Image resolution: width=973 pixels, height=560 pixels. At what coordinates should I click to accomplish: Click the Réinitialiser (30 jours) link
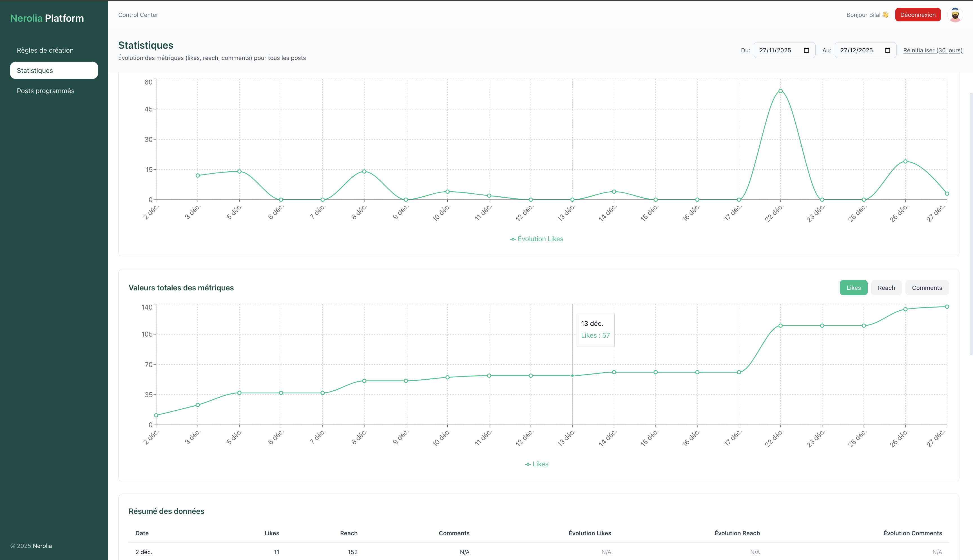pos(933,50)
